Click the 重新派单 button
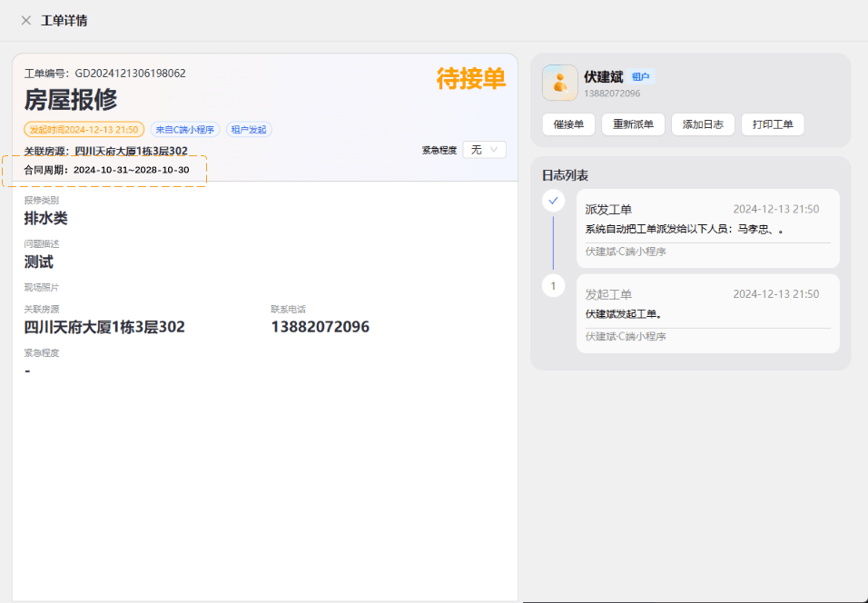The width and height of the screenshot is (868, 603). click(633, 124)
